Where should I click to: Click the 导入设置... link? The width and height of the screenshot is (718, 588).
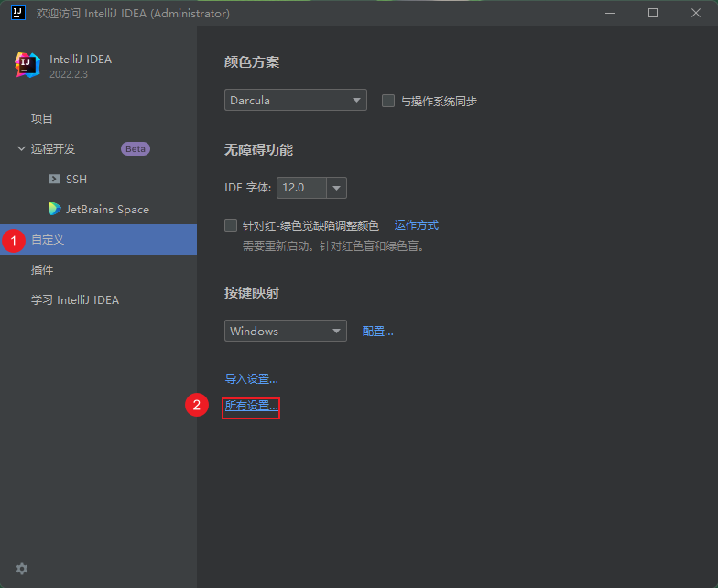[x=251, y=379]
